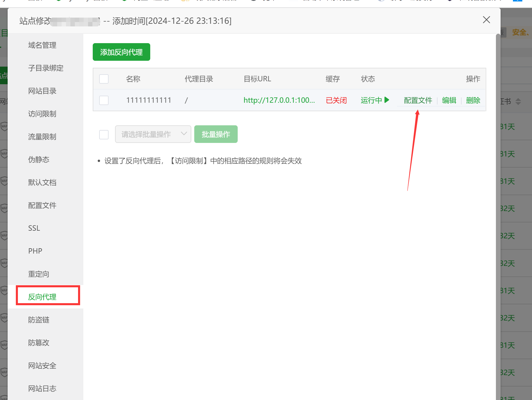
Task: Open 配置文件 for the reverse proxy entry
Action: pyautogui.click(x=418, y=100)
